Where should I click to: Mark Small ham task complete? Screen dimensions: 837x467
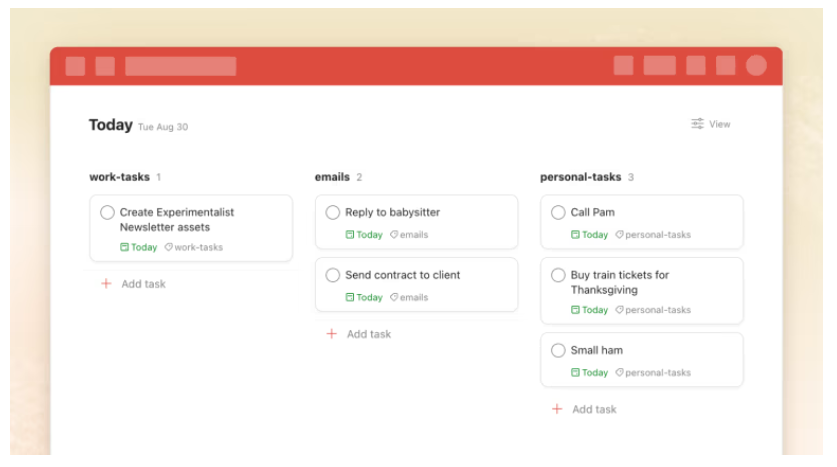(x=558, y=350)
